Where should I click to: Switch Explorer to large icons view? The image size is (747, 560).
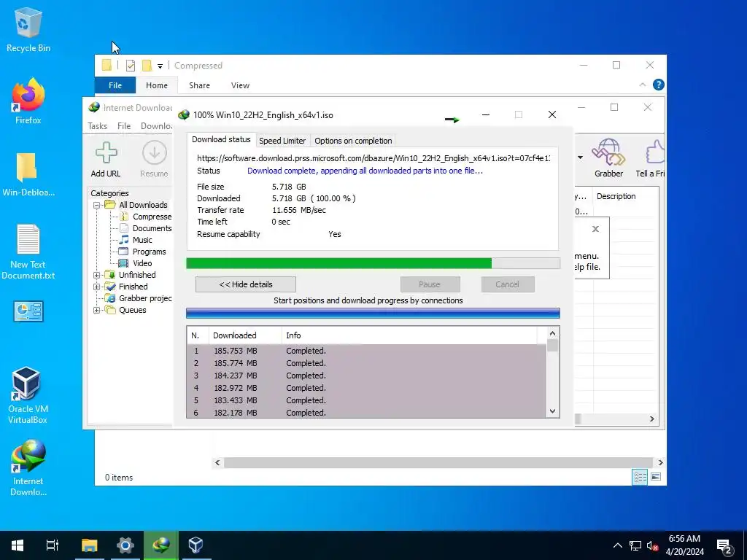(656, 477)
